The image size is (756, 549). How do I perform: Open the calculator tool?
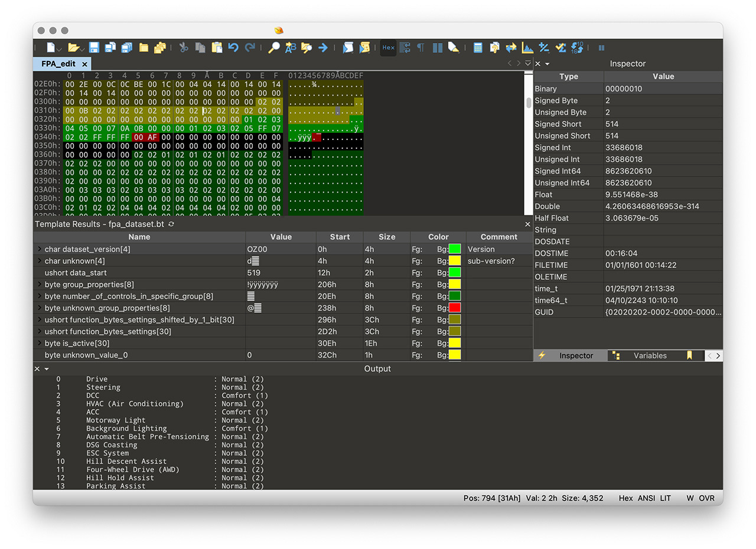[478, 48]
